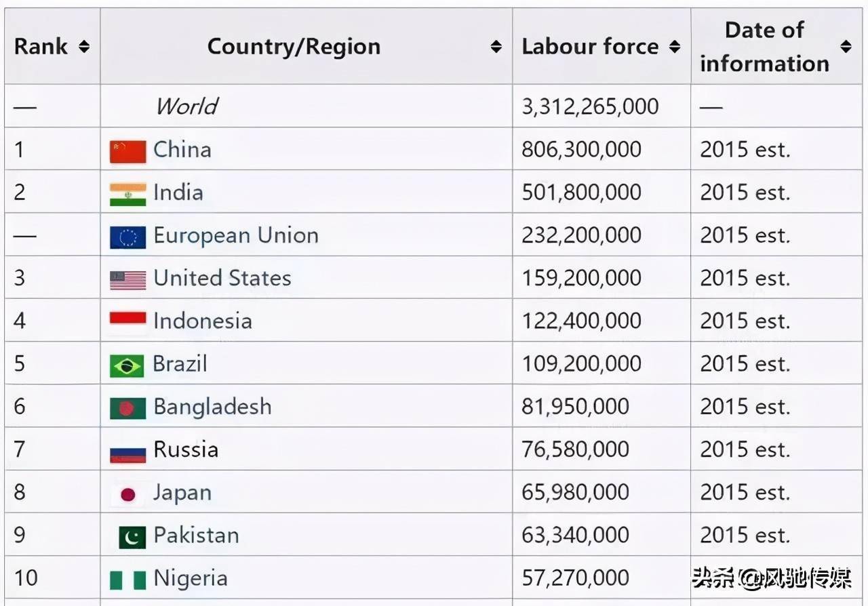Screen dimensions: 868x606
Task: Click the European Union flag icon
Action: click(127, 237)
